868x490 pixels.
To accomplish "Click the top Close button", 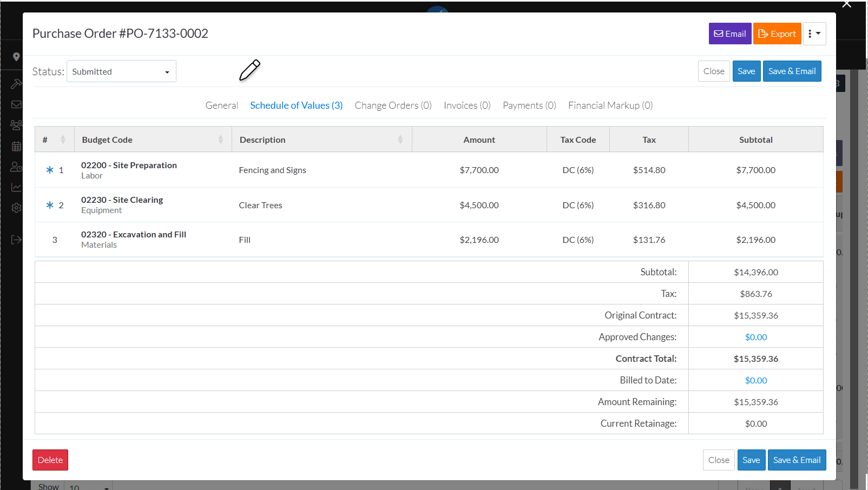I will (x=714, y=71).
